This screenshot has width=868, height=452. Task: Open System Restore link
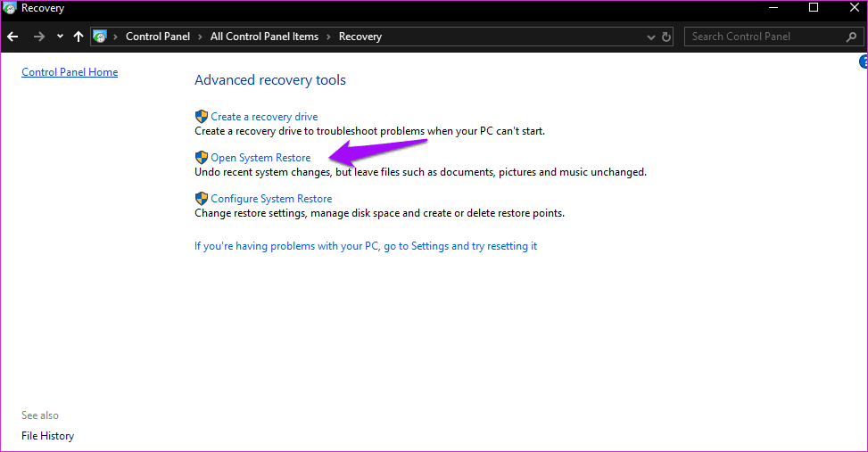click(260, 158)
